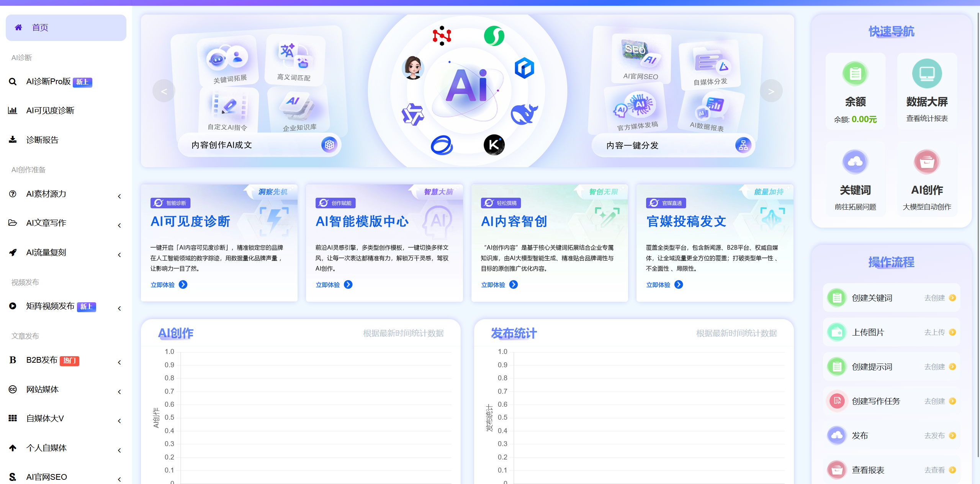Go to 首页 in sidebar
Screen dimensions: 980x484
(66, 28)
